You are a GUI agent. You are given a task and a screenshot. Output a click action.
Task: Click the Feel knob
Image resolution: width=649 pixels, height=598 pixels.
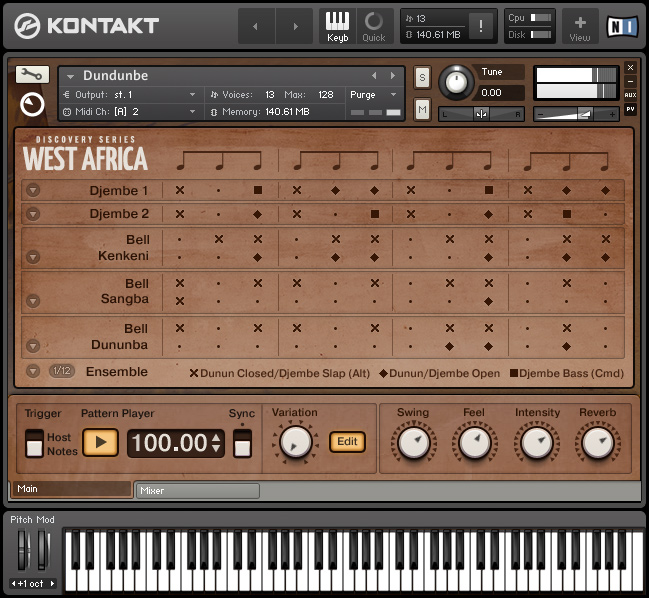coord(474,442)
